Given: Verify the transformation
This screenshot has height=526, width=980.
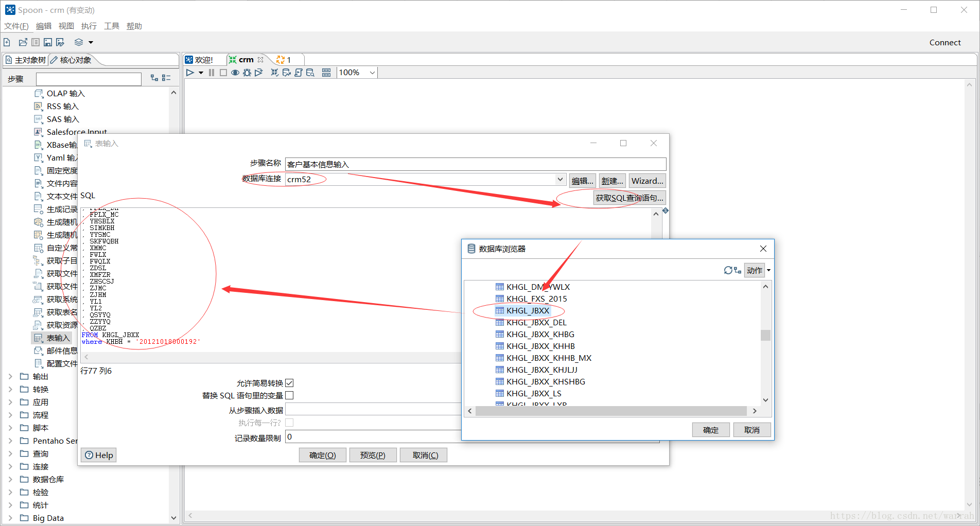Looking at the screenshot, I should [275, 73].
